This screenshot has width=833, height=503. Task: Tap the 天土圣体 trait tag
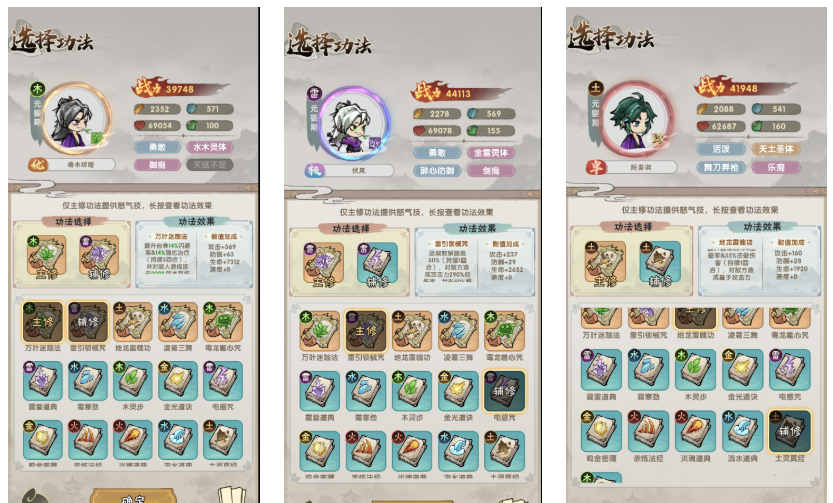(x=776, y=149)
